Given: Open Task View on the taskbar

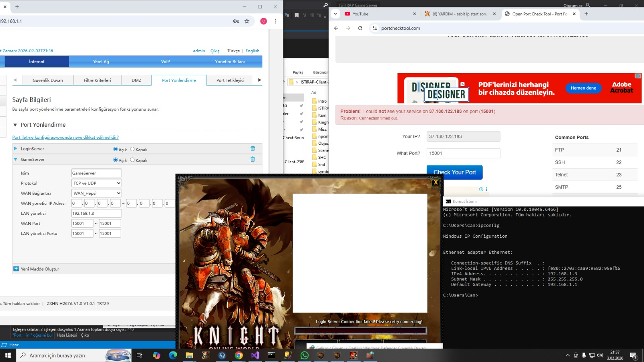Looking at the screenshot, I should 139,355.
